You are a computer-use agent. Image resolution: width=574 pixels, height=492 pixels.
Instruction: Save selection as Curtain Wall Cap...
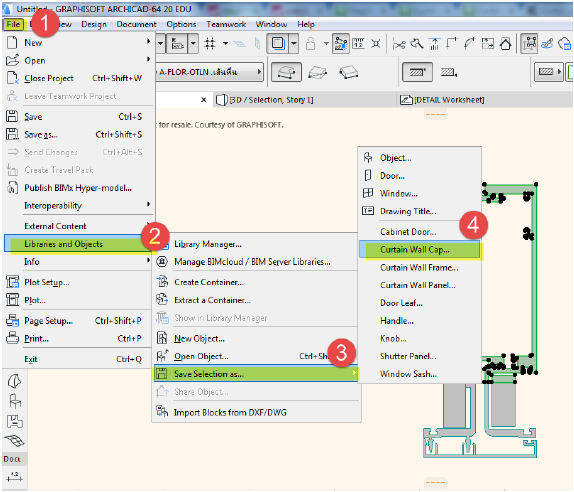coord(420,250)
